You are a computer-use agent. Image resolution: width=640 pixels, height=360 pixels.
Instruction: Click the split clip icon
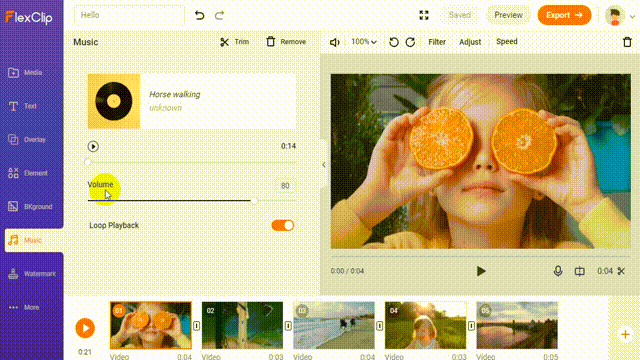pos(580,271)
